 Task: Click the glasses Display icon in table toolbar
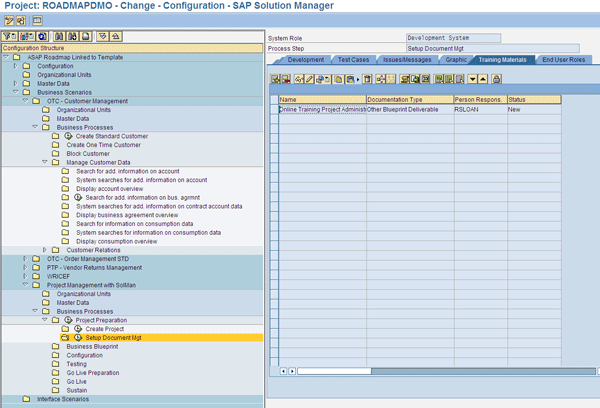(299, 79)
